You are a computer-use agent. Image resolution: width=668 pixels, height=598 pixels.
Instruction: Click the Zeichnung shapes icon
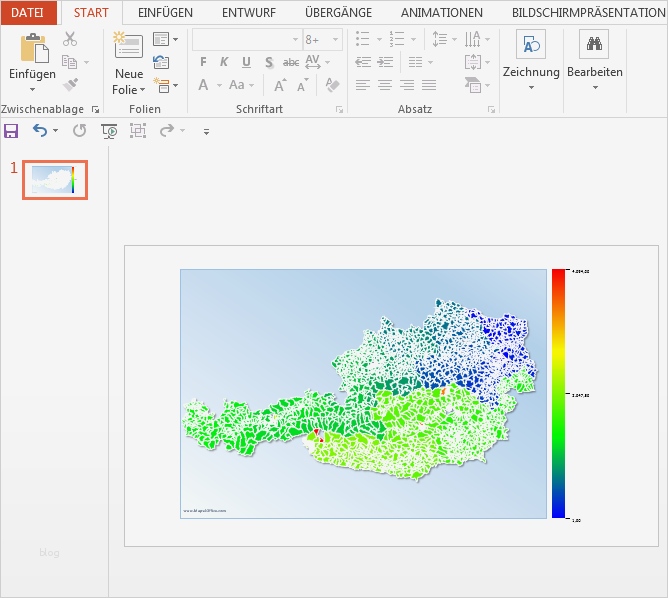(x=530, y=45)
